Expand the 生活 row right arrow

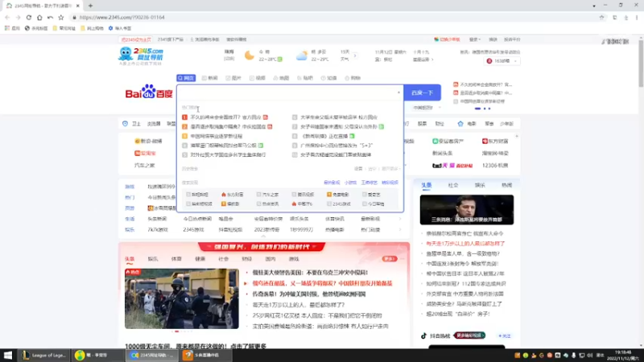(x=399, y=219)
